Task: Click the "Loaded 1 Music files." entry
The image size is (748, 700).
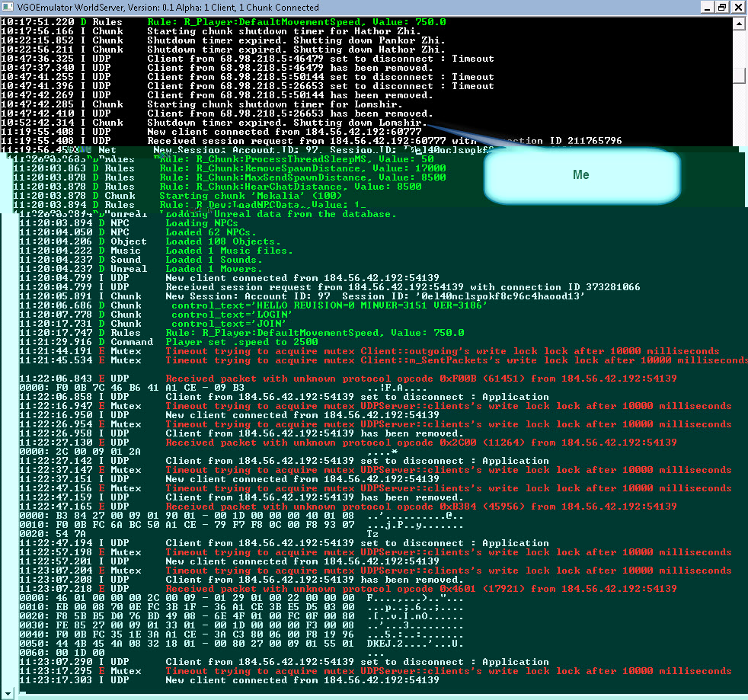Action: pyautogui.click(x=223, y=251)
